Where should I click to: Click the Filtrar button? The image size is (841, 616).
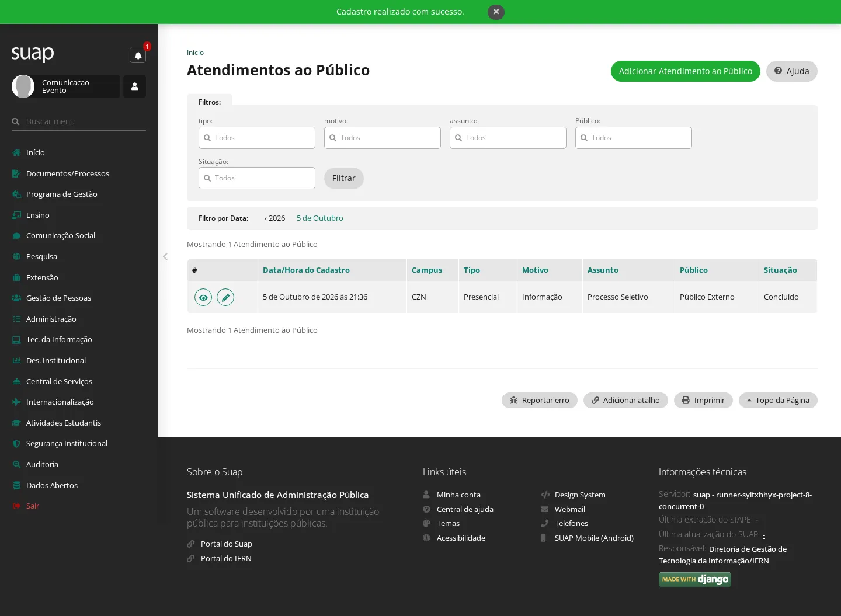[344, 178]
